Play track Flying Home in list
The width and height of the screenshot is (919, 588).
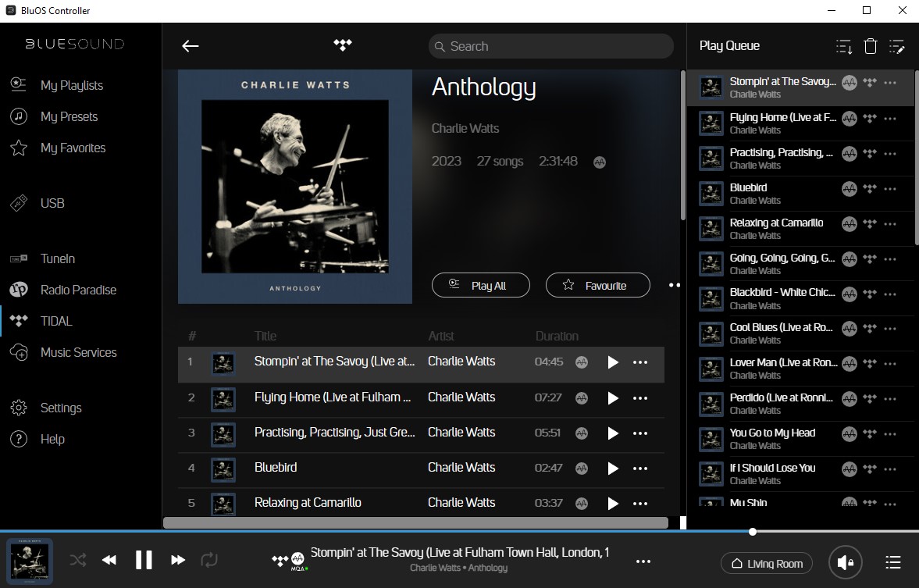pos(612,398)
